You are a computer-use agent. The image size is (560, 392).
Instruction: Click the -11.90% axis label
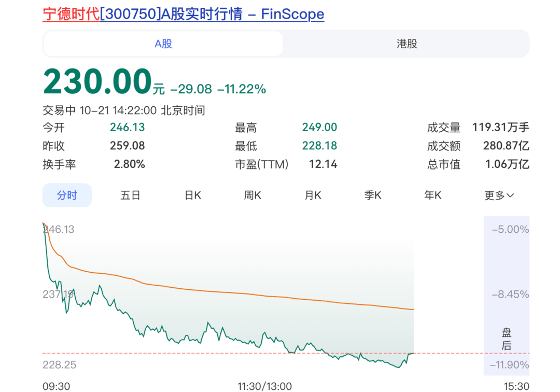509,365
